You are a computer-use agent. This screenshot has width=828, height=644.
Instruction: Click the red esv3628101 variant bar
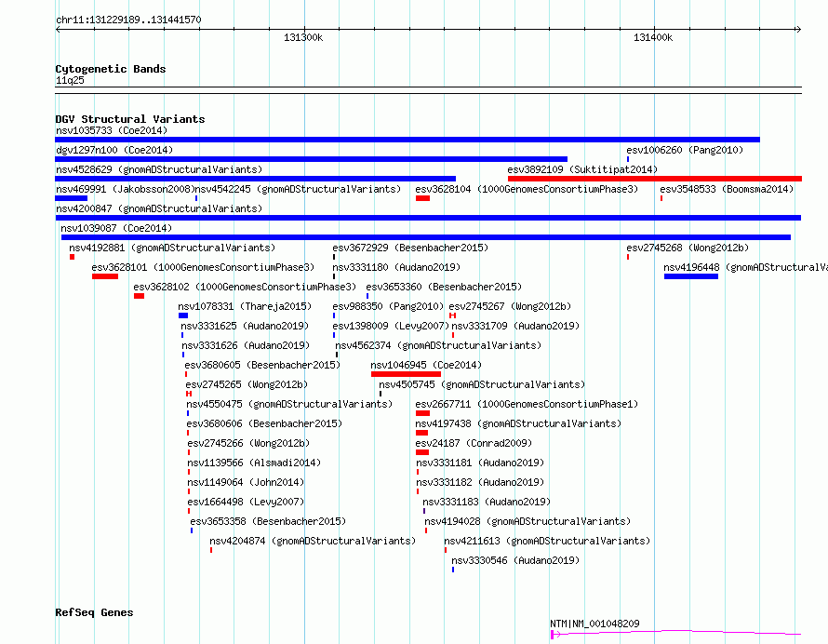point(105,276)
